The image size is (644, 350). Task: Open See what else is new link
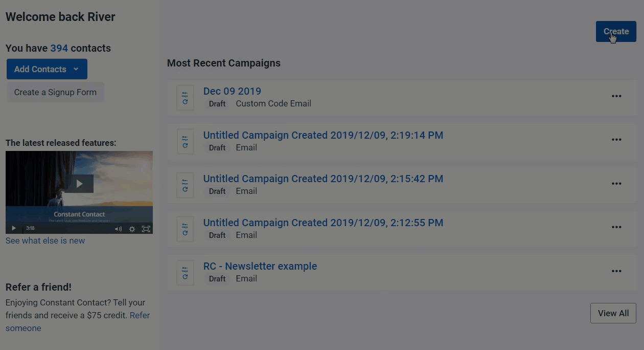pos(45,240)
